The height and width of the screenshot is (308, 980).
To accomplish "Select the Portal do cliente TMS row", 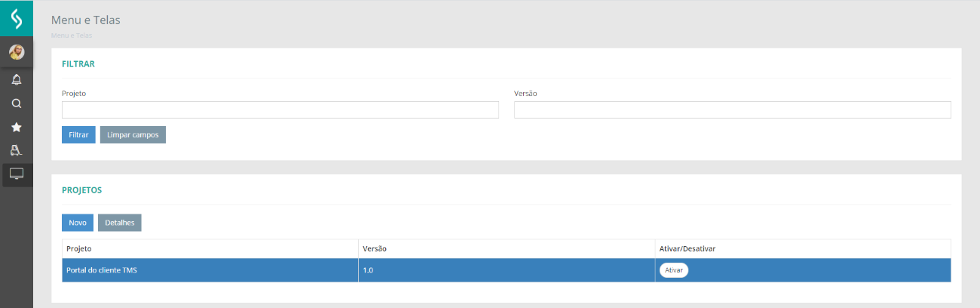I will pos(210,270).
